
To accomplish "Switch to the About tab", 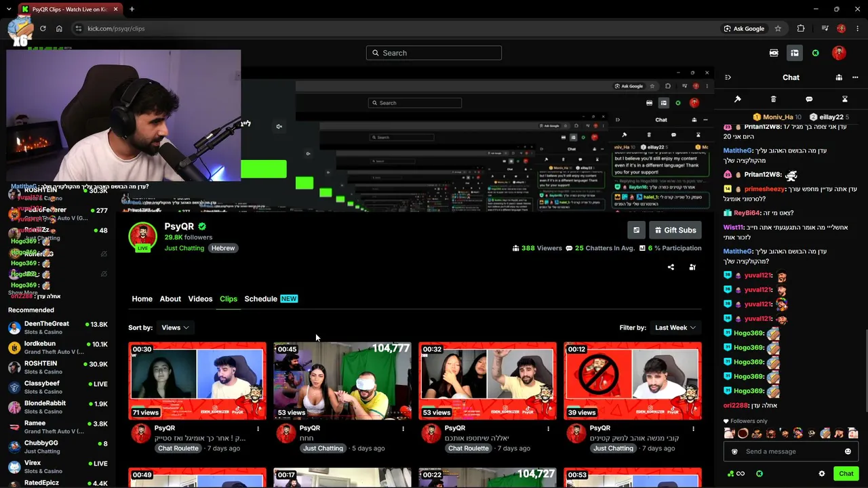I will (170, 299).
